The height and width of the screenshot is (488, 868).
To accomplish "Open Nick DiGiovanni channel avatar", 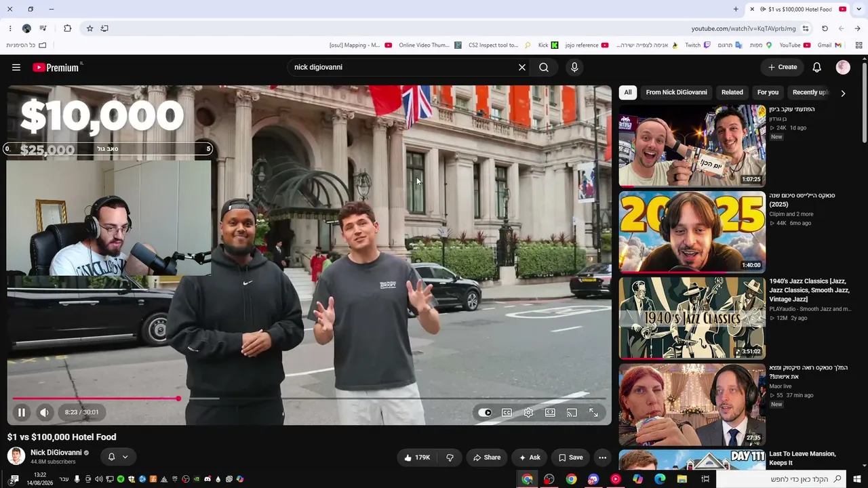I will point(16,456).
